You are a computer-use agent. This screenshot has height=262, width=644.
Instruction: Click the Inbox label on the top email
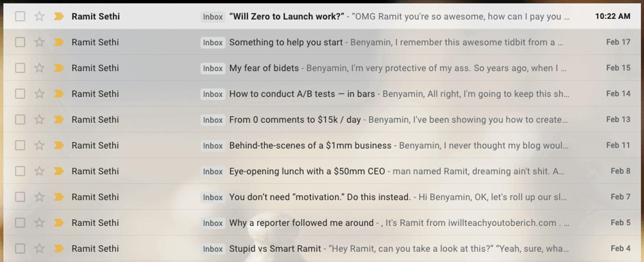[213, 16]
